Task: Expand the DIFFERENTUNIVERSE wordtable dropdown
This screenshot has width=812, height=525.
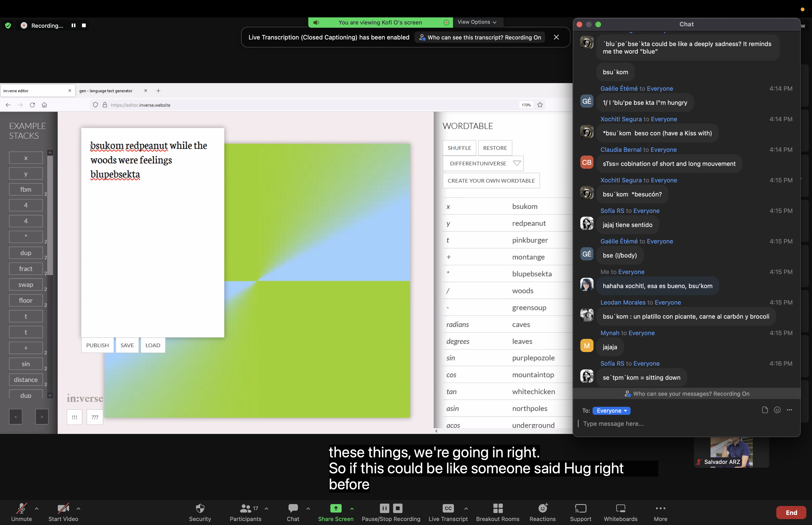Action: pos(483,163)
